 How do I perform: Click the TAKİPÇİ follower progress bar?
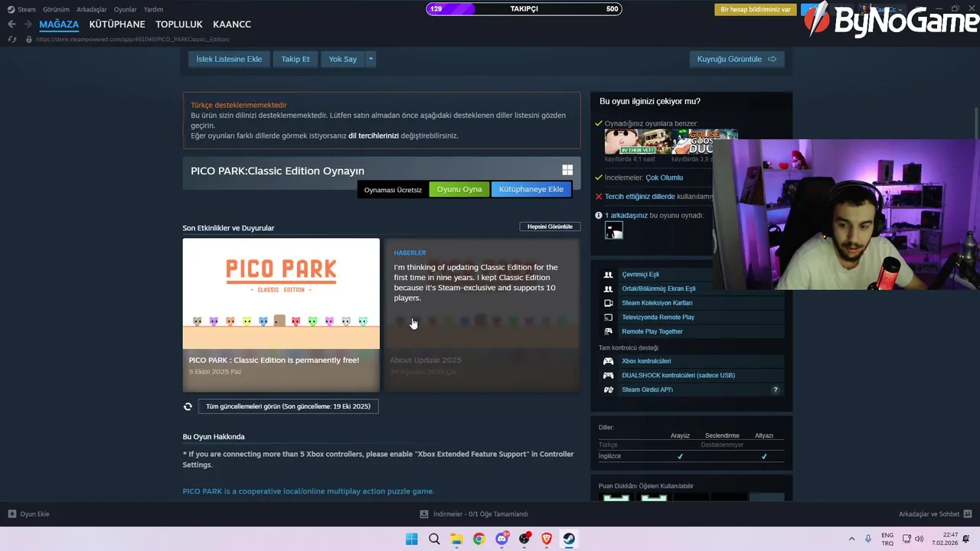524,9
